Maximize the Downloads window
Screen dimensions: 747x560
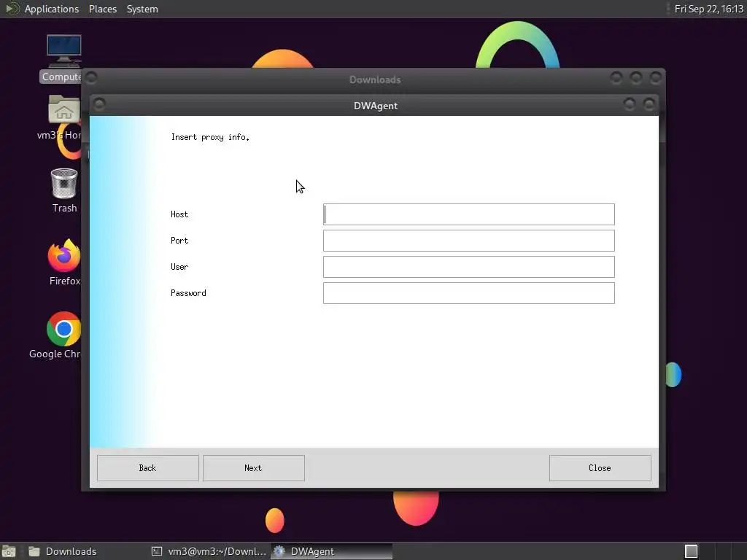(636, 77)
